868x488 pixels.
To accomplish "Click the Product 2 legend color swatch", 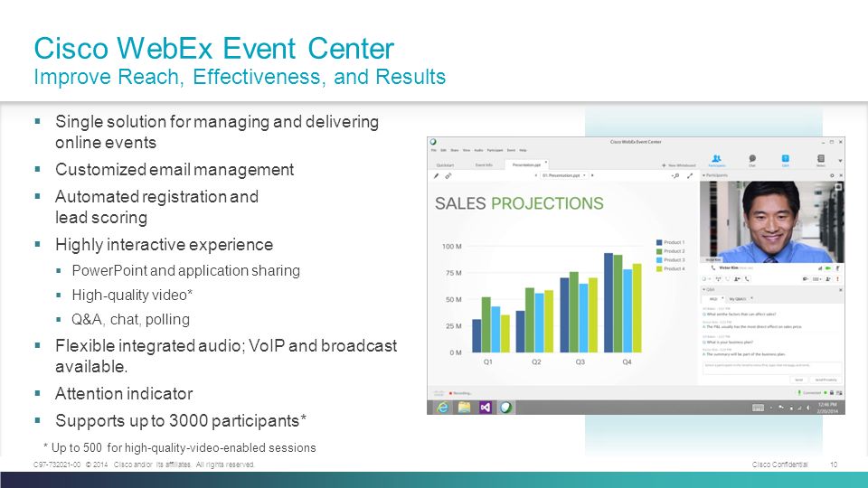I will [659, 251].
